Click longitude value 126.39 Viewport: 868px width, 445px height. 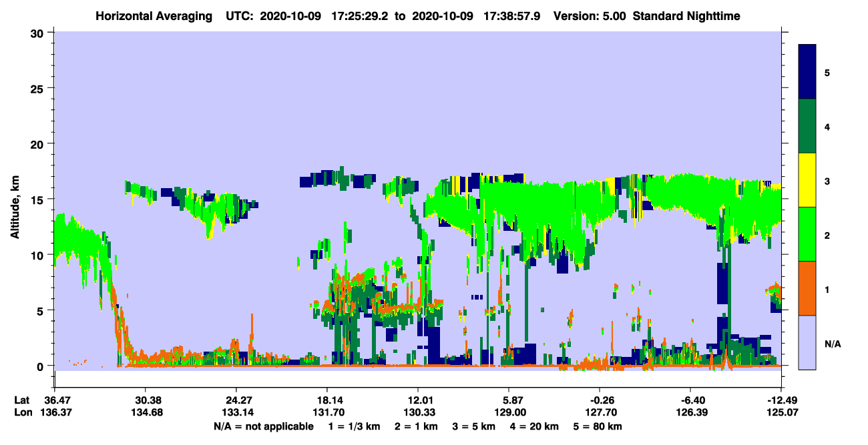690,412
